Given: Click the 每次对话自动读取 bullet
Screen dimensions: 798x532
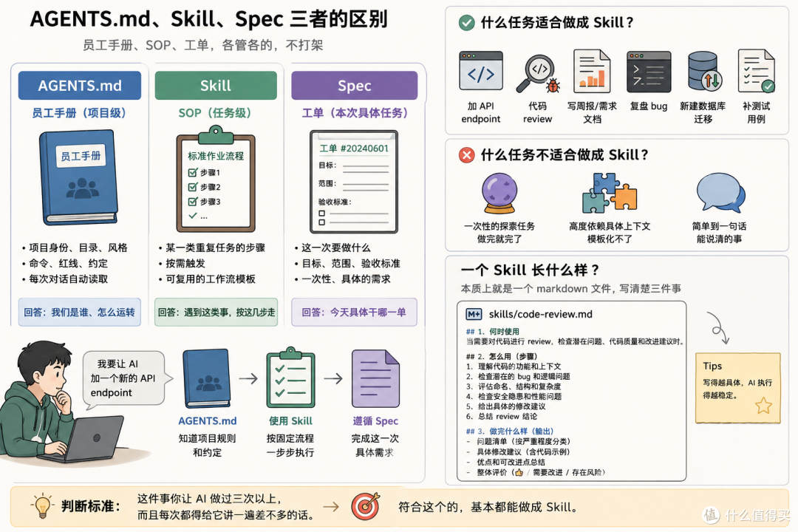Looking at the screenshot, I should [64, 279].
